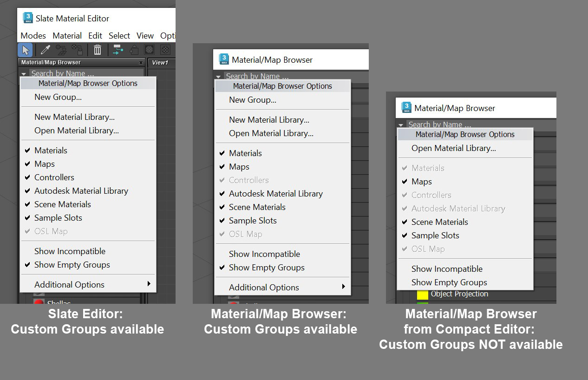Enable Show Incompatible in the compact editor menu

[x=447, y=269]
